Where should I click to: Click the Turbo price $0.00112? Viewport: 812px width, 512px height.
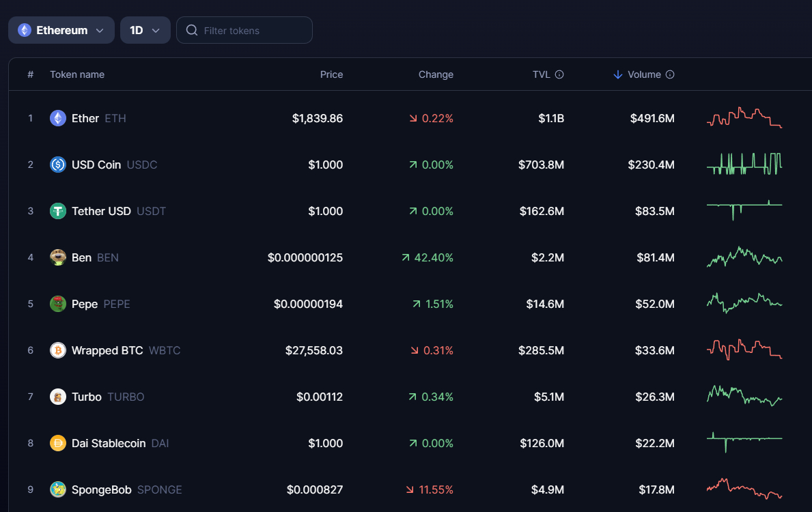(320, 397)
